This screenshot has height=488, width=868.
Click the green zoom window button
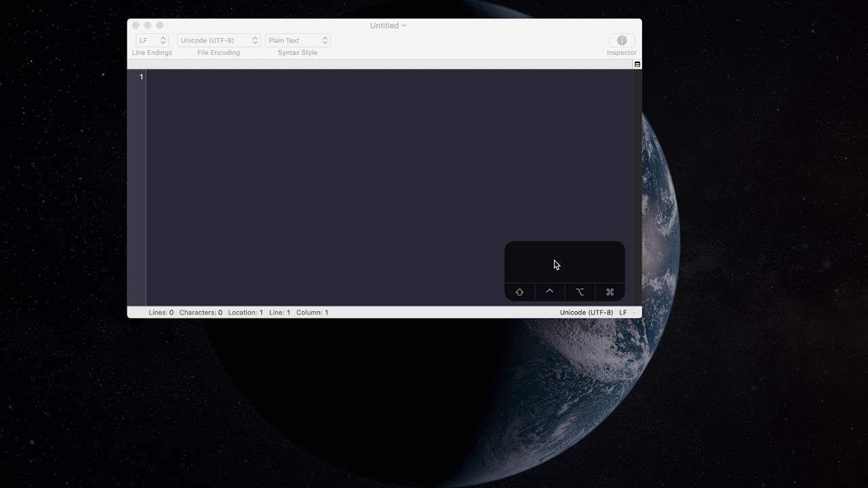(160, 25)
